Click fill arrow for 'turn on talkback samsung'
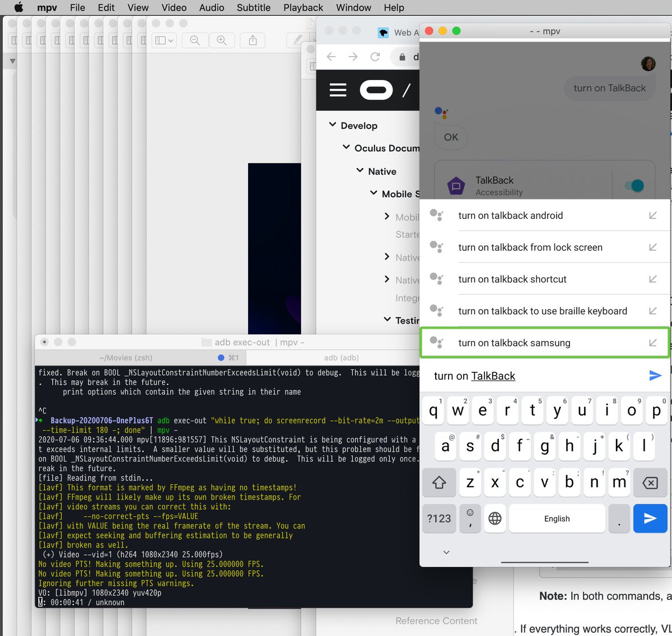 coord(652,343)
